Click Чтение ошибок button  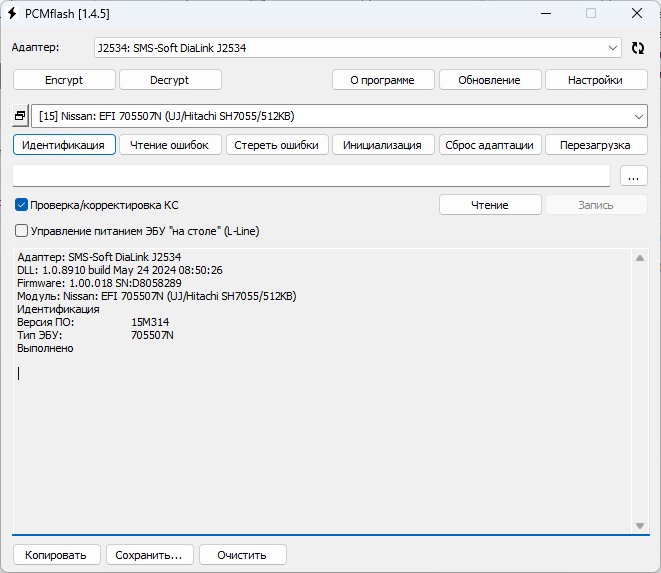click(x=170, y=145)
